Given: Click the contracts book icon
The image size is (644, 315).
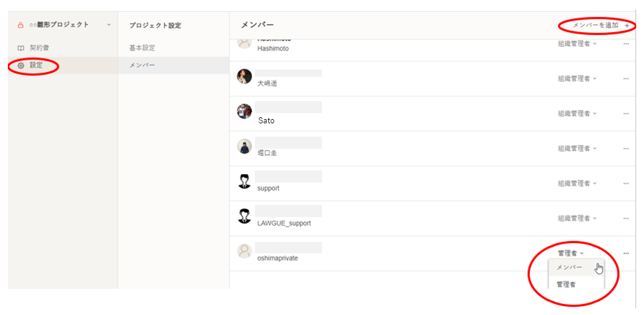Looking at the screenshot, I should point(21,48).
